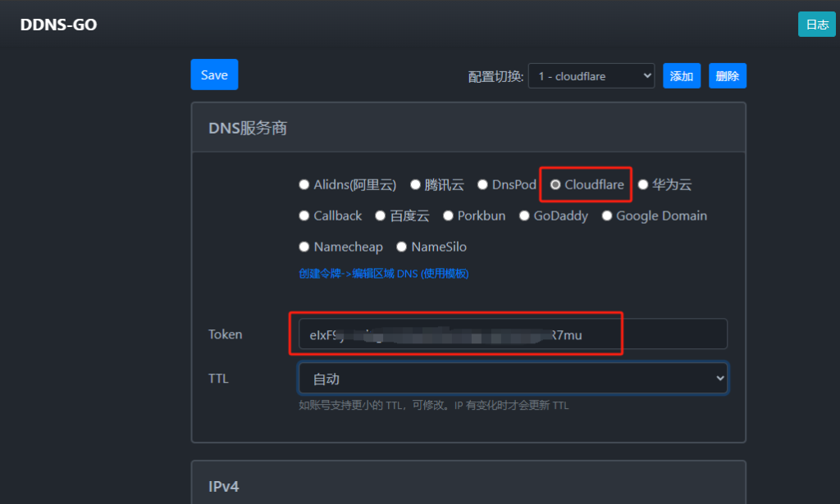Expand the TTL 自动 dropdown

(x=513, y=379)
